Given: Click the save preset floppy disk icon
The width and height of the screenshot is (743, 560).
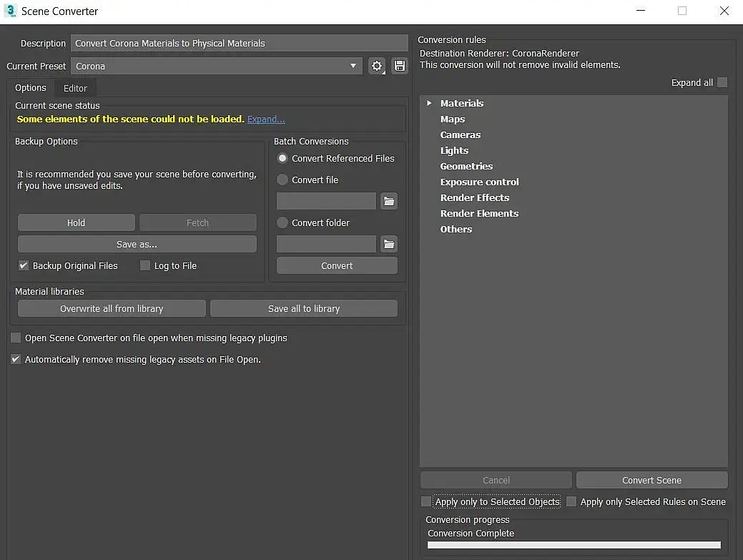Looking at the screenshot, I should coord(400,66).
